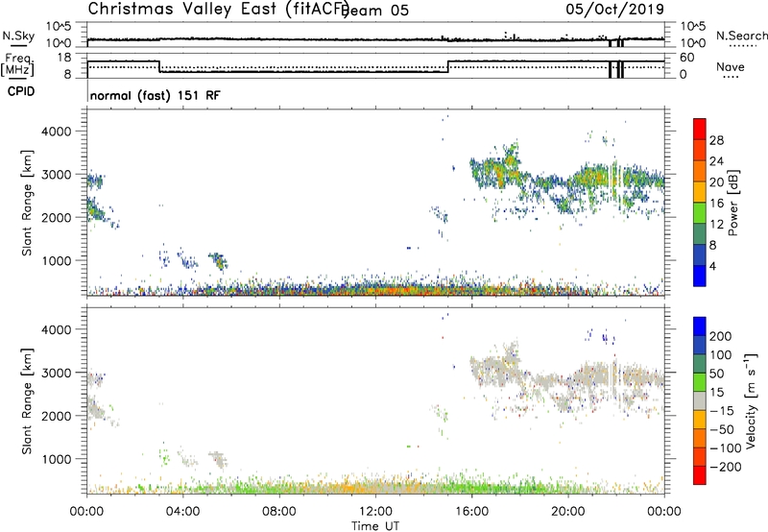The width and height of the screenshot is (768, 532).
Task: Click the '18' frequency axis value
Action: pos(63,58)
